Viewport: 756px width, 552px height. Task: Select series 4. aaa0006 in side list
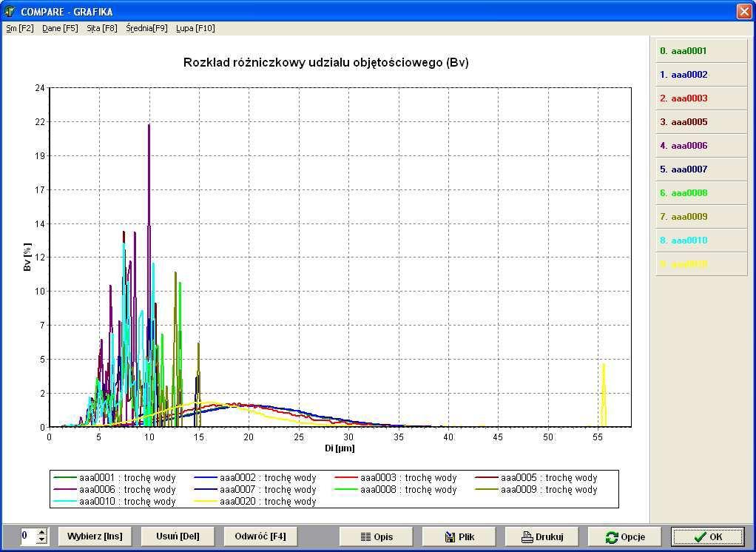(x=701, y=146)
